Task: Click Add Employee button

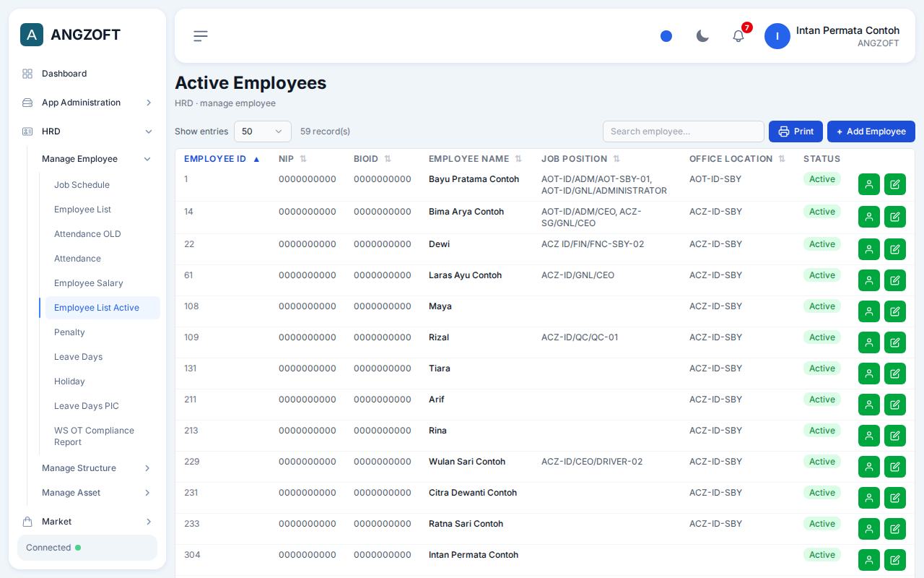Action: pyautogui.click(x=871, y=131)
